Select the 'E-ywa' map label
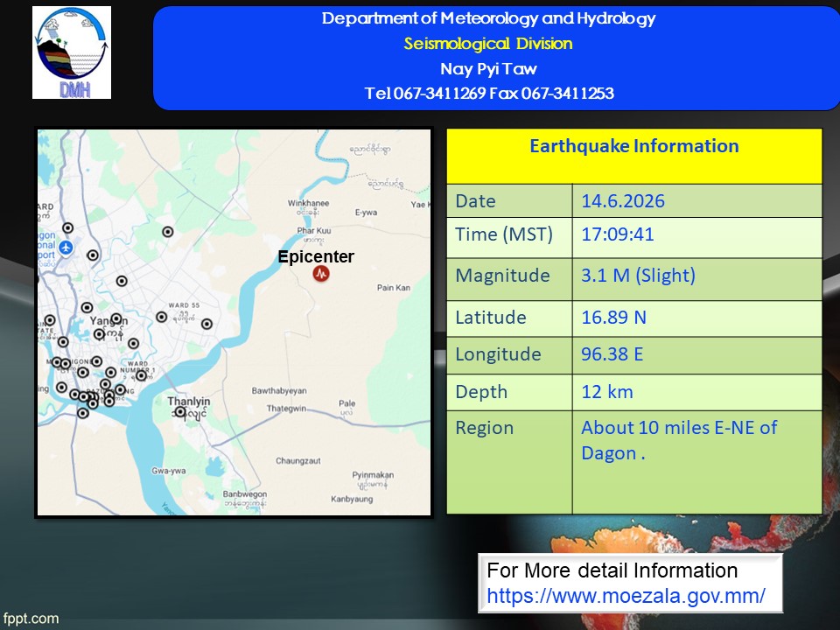Image resolution: width=840 pixels, height=630 pixels. click(366, 213)
